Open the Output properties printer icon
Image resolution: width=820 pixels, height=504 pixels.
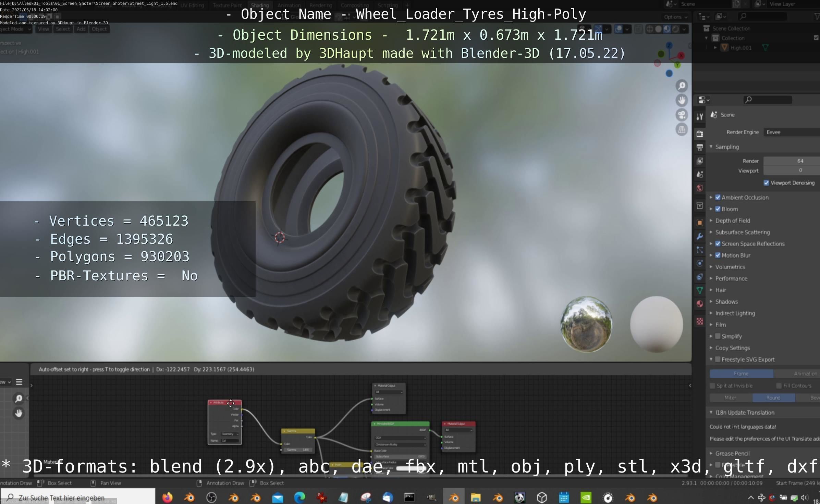click(x=700, y=148)
